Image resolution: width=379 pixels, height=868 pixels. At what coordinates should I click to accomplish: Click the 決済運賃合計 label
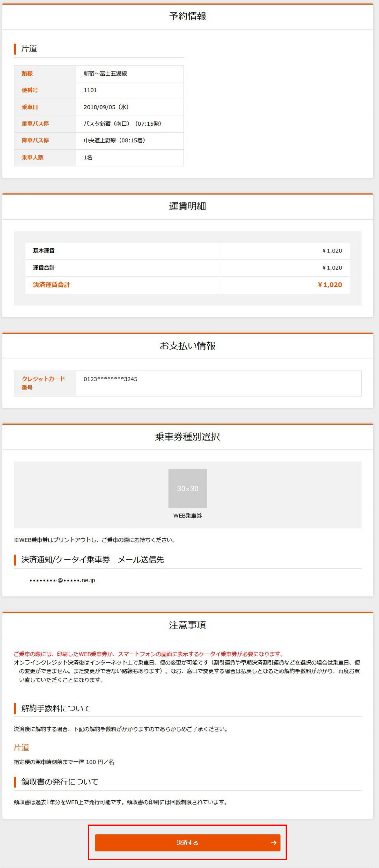51,285
